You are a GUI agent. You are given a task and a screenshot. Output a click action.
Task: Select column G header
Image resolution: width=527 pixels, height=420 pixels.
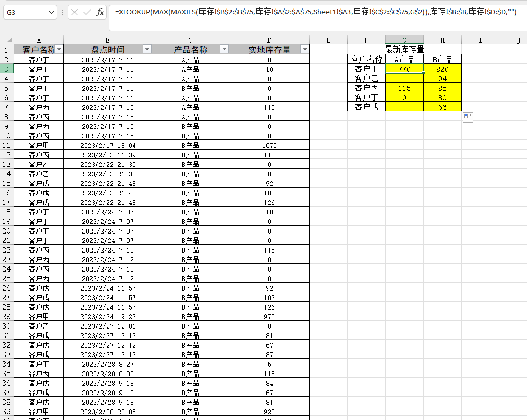click(x=404, y=40)
